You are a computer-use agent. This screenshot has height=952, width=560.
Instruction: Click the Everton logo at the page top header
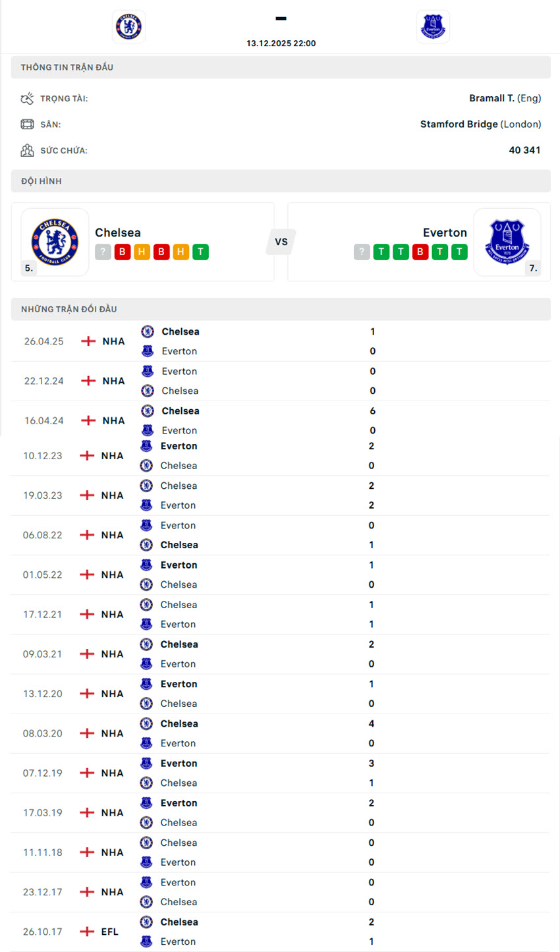[x=433, y=26]
